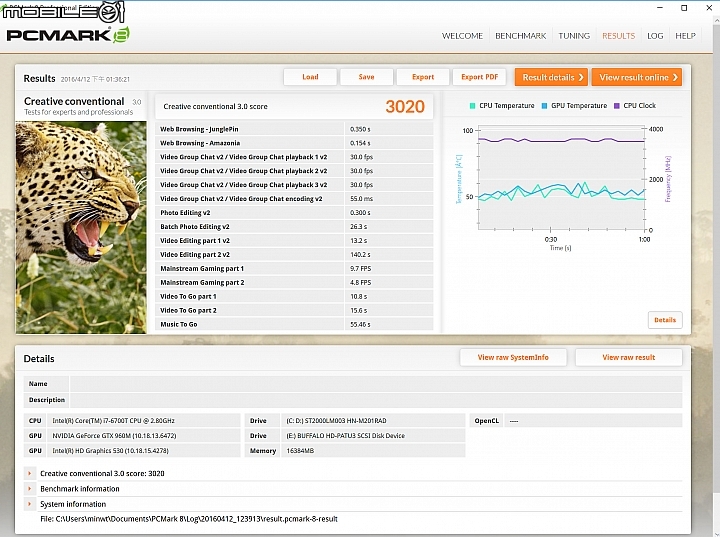720x537 pixels.
Task: Expand System information section
Action: (x=29, y=504)
